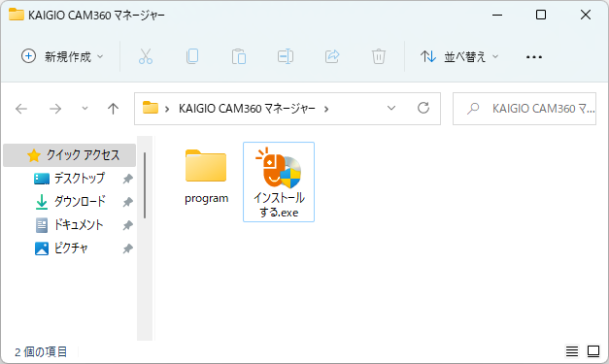609x364 pixels.
Task: Click the Rename icon in toolbar
Action: [286, 56]
